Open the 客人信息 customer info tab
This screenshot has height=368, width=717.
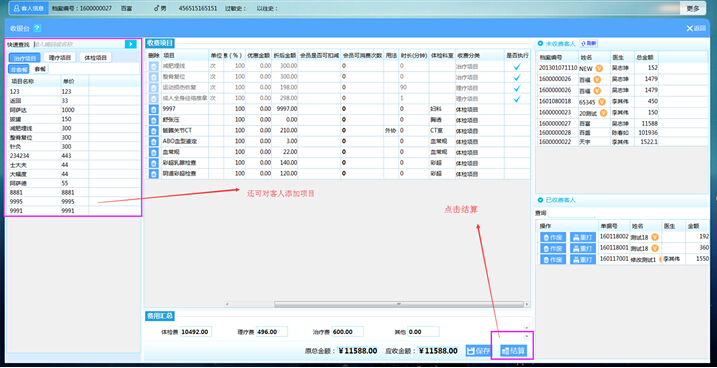coord(28,8)
